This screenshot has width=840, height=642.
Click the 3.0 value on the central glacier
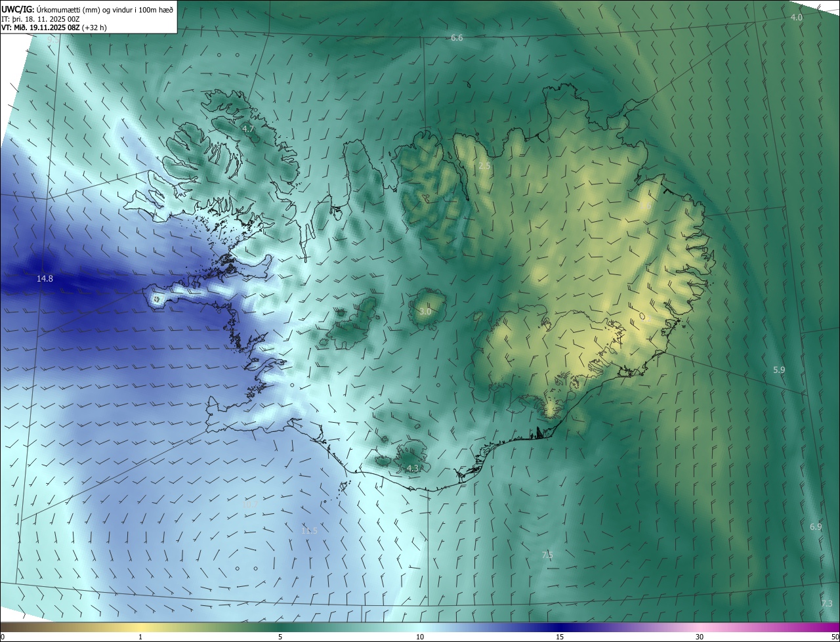425,311
